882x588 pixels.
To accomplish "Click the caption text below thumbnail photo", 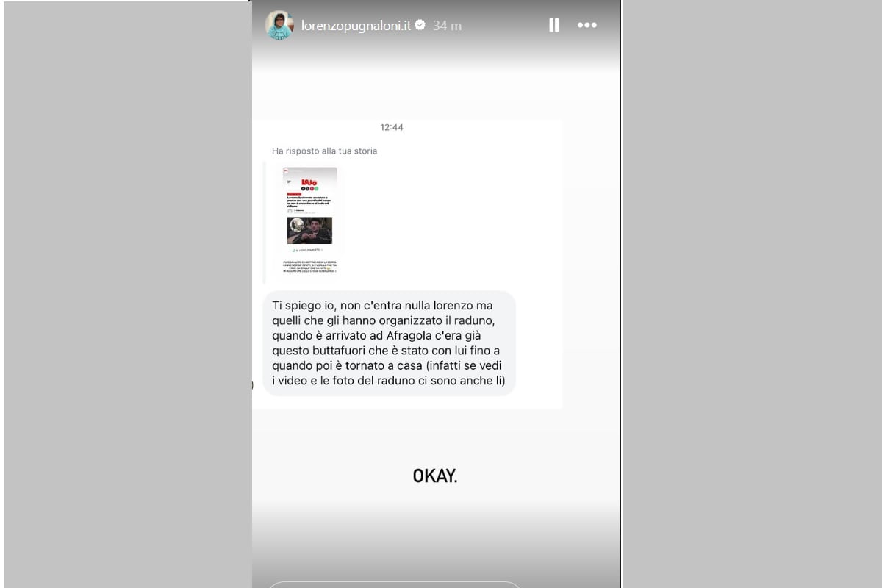I will [x=309, y=266].
